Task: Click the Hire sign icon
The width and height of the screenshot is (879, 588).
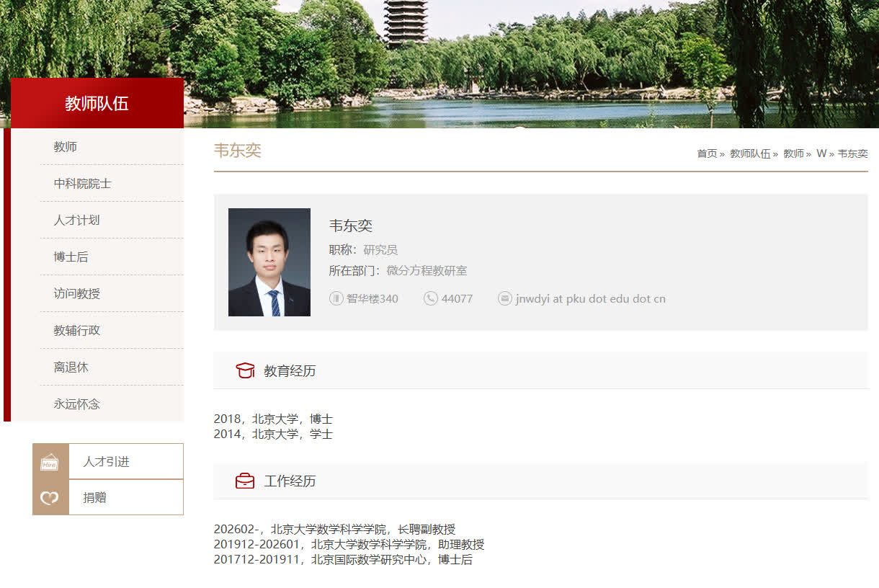Action: (x=50, y=462)
